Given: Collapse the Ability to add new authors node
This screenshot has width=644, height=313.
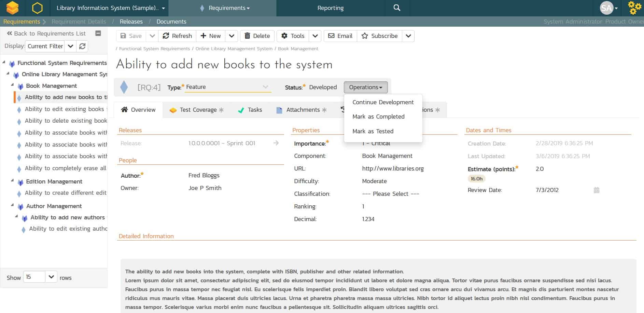Looking at the screenshot, I should pos(16,216).
